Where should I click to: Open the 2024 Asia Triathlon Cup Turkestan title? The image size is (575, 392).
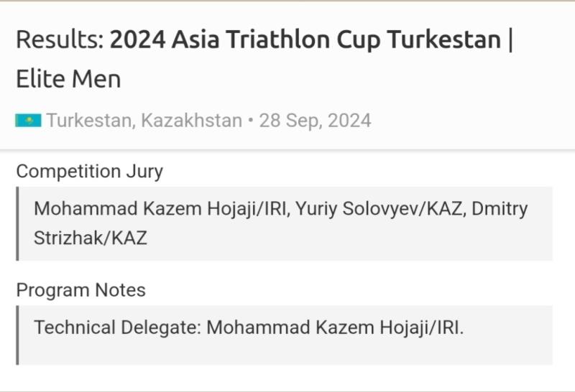[x=305, y=39]
